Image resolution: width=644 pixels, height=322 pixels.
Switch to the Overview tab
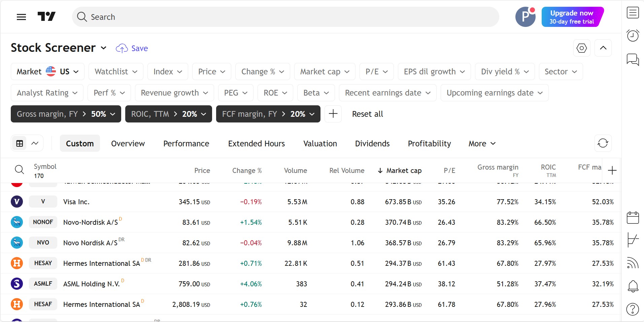128,143
